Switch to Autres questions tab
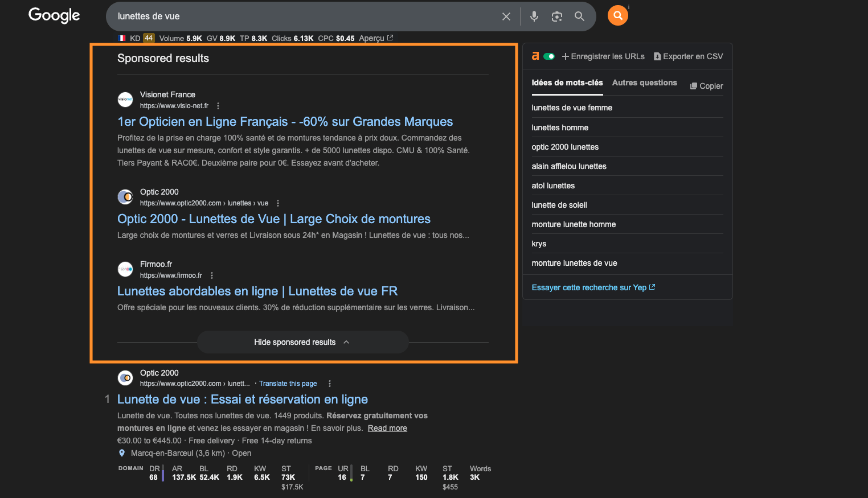868x498 pixels. (x=645, y=83)
